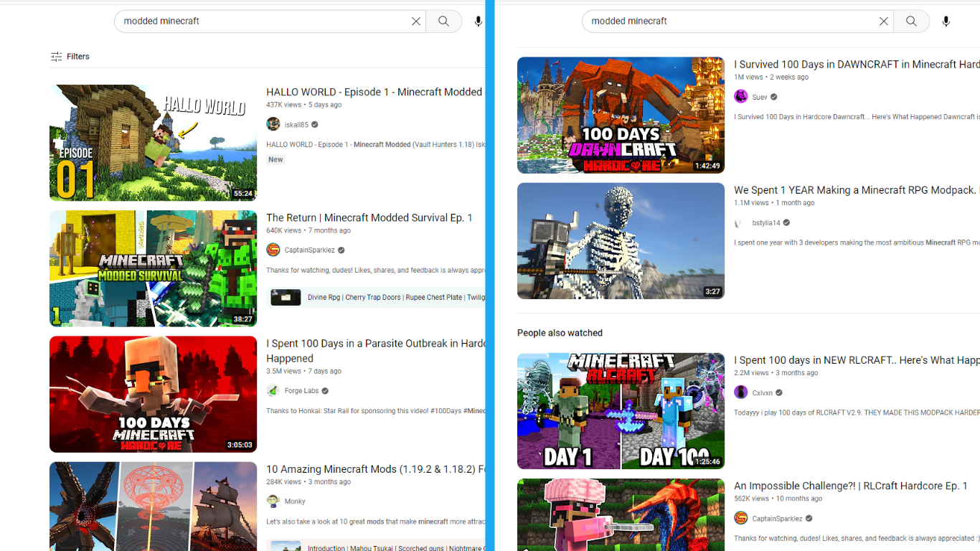
Task: Go to CaptainSparklez name under The Return
Action: tap(310, 250)
